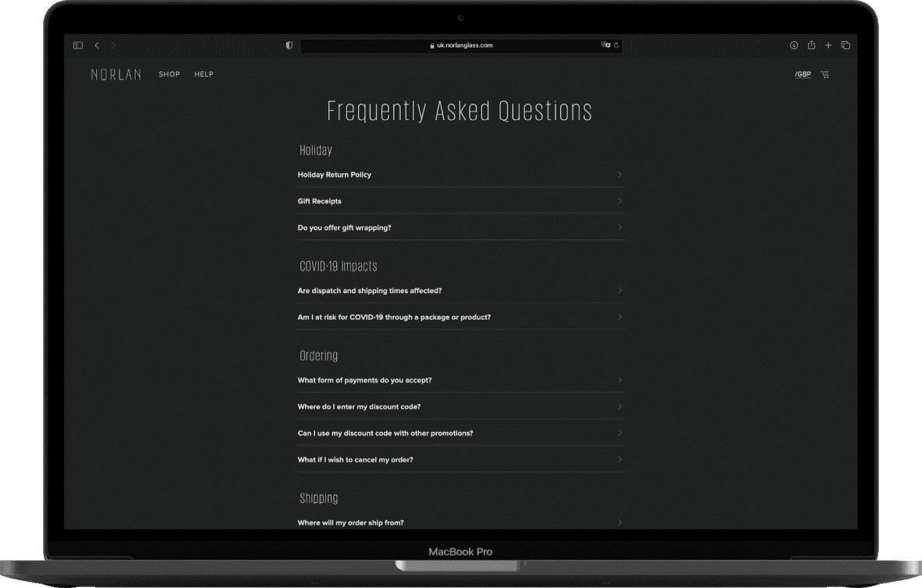Expand the COVID-19 package risk chevron
This screenshot has width=922, height=588.
620,317
